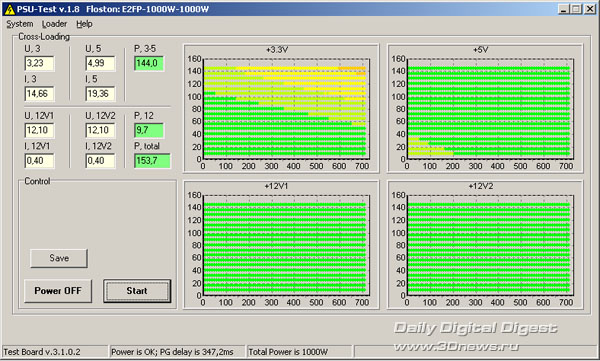This screenshot has height=361, width=600.
Task: Click the 'Cross-Loading' group label
Action: [x=44, y=37]
